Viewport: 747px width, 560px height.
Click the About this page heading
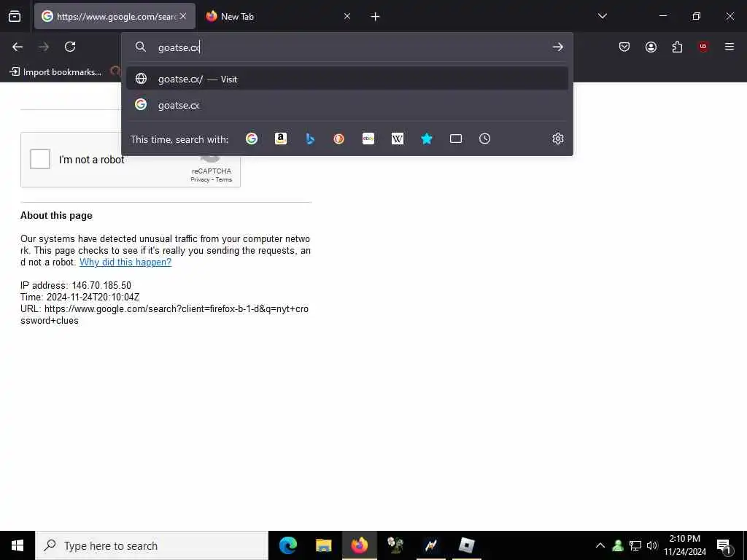(56, 216)
